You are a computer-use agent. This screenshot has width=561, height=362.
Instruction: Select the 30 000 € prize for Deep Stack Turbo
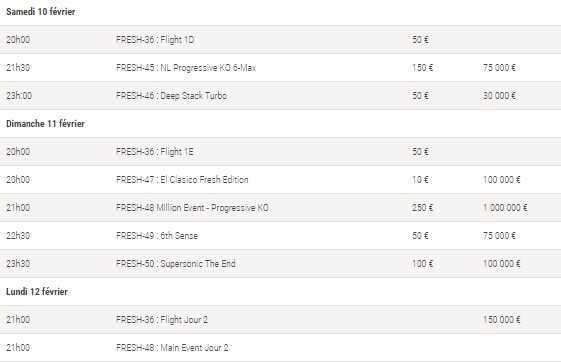(499, 96)
